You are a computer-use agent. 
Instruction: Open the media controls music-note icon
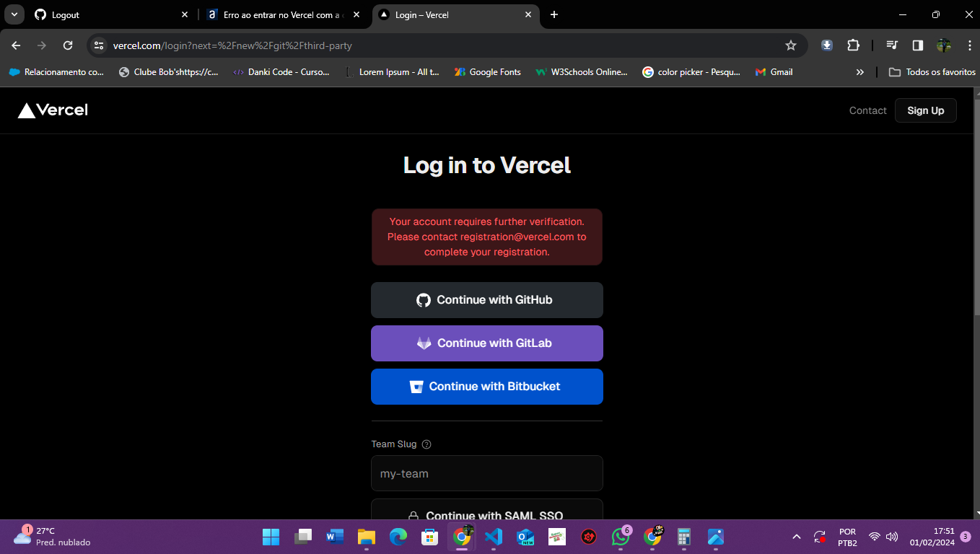(892, 45)
